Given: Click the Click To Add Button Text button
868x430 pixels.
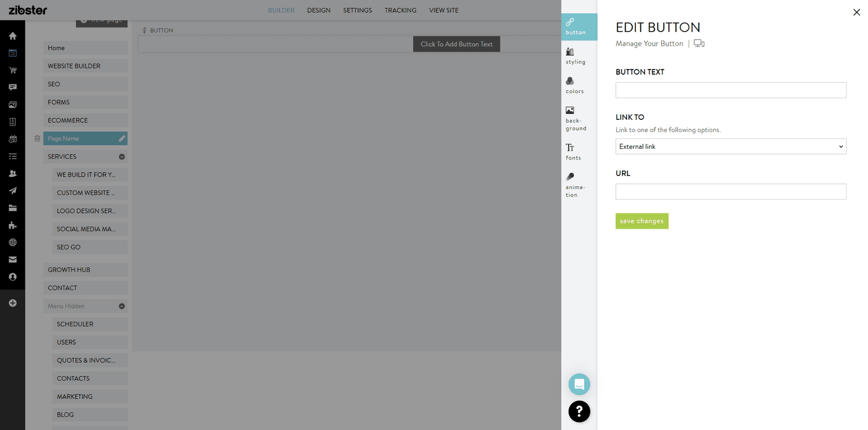Looking at the screenshot, I should click(x=457, y=44).
